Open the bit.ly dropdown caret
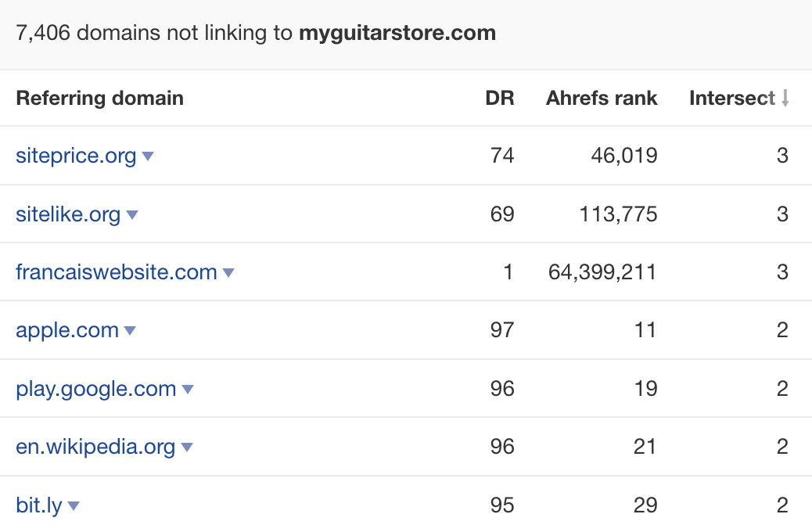The height and width of the screenshot is (532, 812). click(x=74, y=505)
